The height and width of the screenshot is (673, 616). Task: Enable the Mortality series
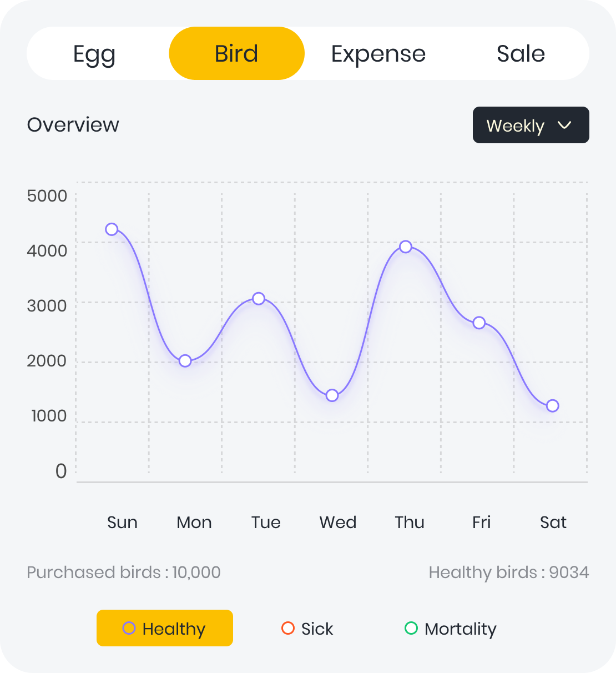pos(451,629)
